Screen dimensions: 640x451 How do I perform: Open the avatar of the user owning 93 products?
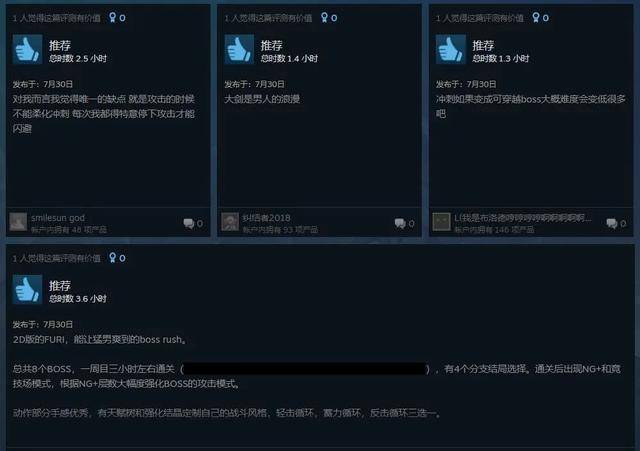[x=230, y=222]
